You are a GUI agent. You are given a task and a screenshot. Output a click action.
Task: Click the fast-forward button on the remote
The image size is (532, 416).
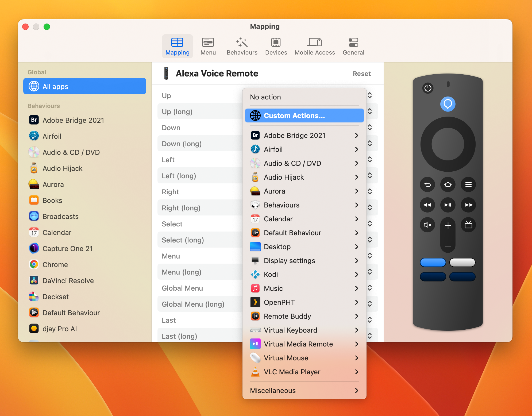click(468, 205)
